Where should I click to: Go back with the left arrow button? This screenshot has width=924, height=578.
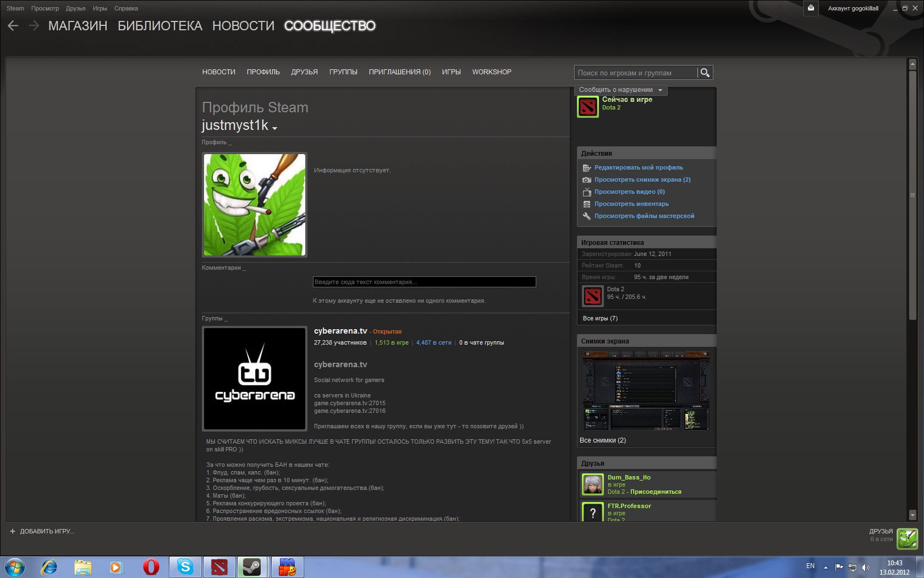click(x=13, y=26)
